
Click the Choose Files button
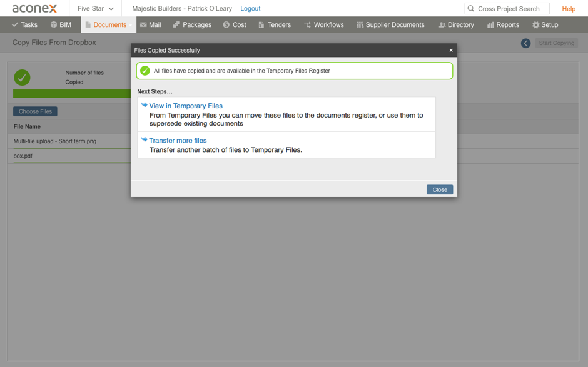click(35, 111)
